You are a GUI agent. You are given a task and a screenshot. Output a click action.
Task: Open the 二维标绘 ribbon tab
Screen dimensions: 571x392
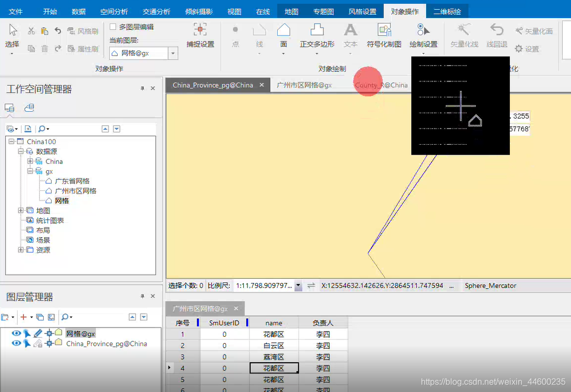pyautogui.click(x=447, y=12)
